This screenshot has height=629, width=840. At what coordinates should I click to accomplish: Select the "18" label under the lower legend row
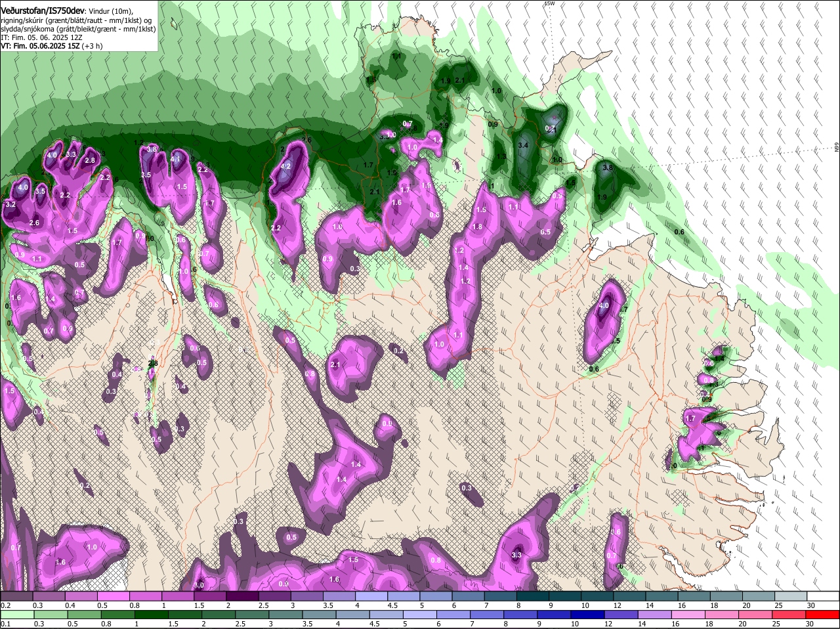click(x=709, y=624)
